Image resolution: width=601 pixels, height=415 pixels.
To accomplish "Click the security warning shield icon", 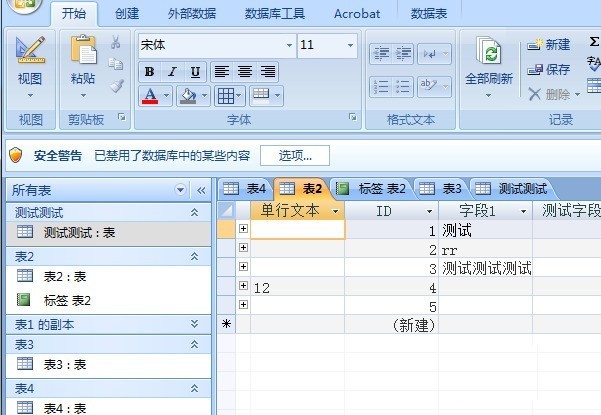I will [15, 155].
